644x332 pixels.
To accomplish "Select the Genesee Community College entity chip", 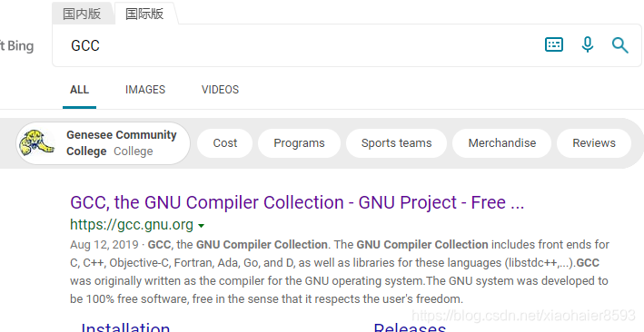I will [x=103, y=143].
